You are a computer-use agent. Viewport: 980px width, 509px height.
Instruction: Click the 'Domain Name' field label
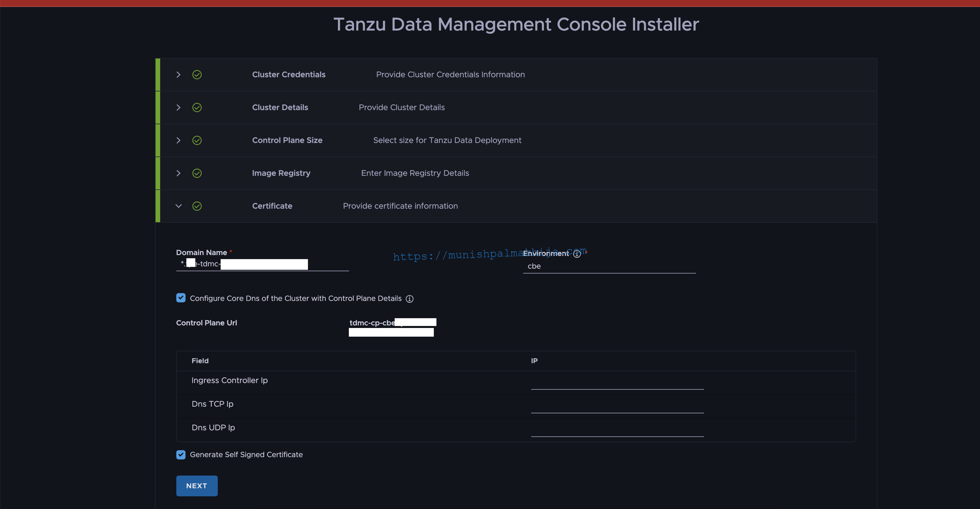click(x=202, y=252)
